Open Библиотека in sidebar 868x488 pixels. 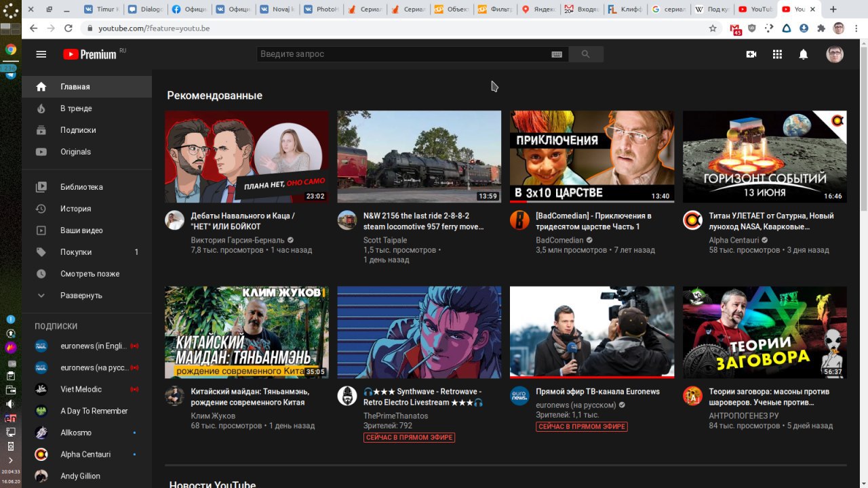click(87, 187)
